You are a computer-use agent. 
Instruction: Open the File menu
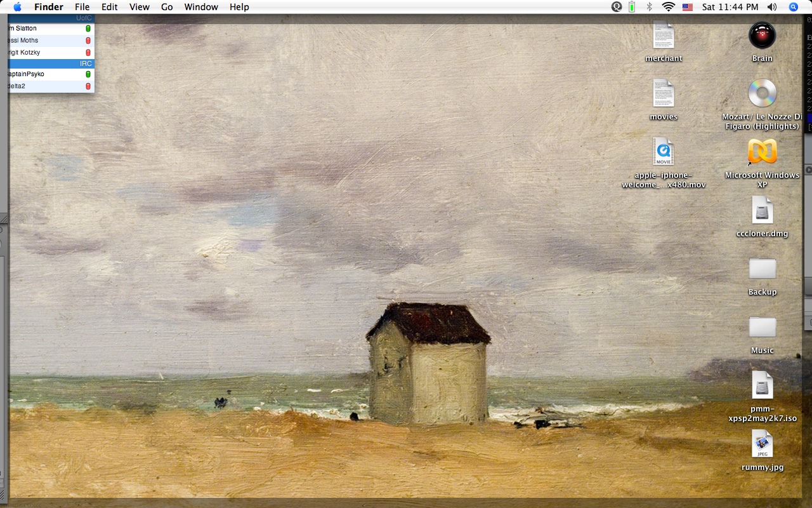(x=82, y=7)
